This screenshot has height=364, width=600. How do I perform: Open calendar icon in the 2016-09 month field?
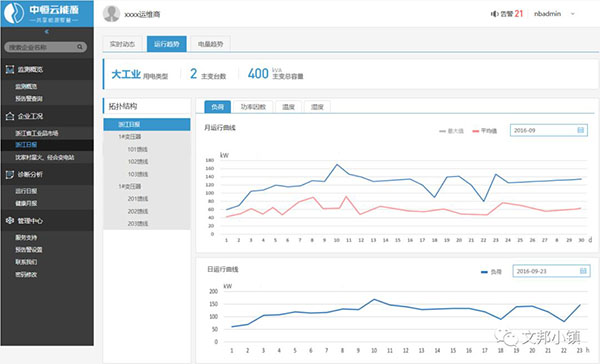click(580, 130)
